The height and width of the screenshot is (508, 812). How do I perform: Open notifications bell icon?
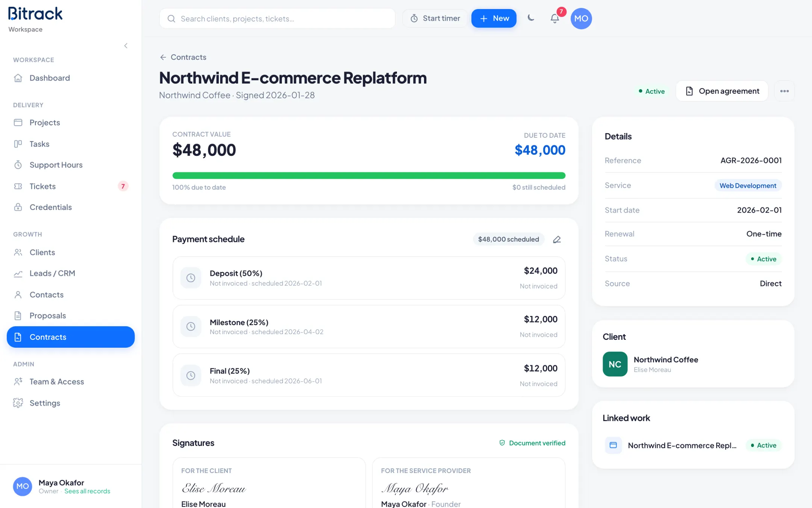click(554, 18)
